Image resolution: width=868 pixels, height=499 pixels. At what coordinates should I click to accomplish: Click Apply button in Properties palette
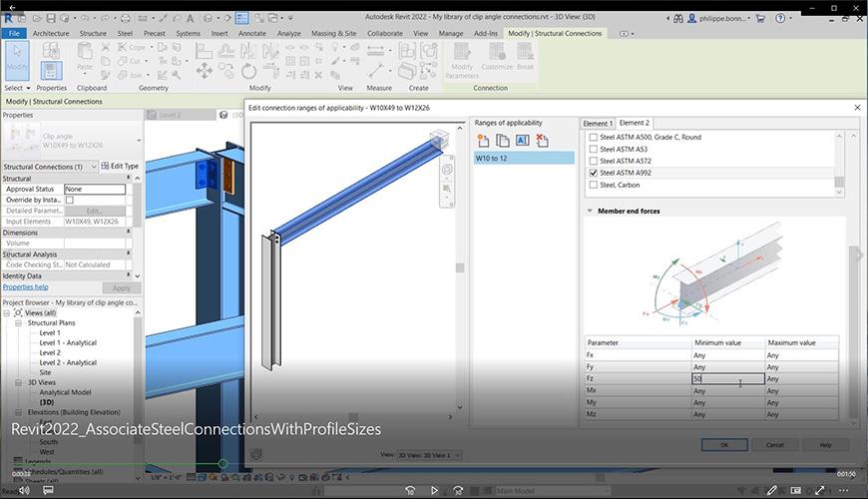(122, 288)
